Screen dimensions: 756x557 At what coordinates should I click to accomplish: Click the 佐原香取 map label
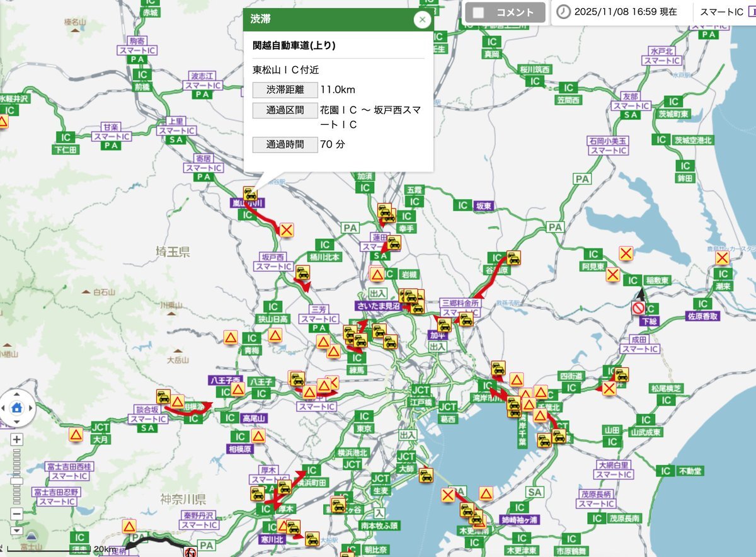point(702,316)
